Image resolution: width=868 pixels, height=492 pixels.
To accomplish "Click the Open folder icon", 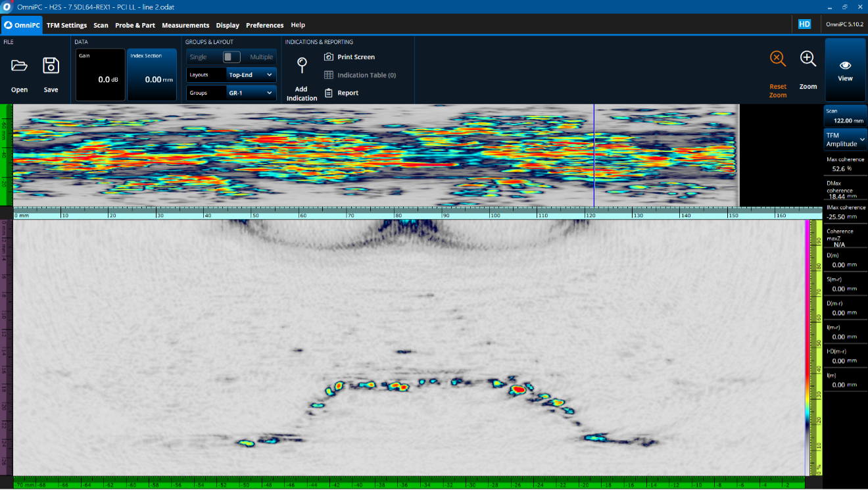I will tap(19, 66).
